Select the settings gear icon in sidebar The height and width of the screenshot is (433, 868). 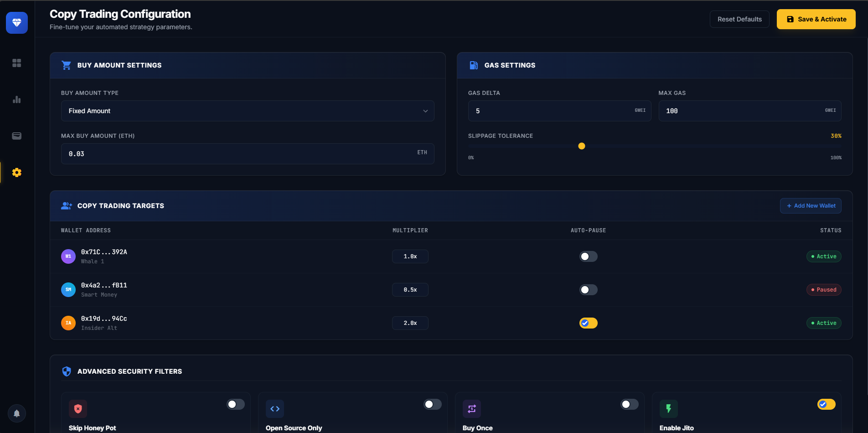(x=17, y=172)
